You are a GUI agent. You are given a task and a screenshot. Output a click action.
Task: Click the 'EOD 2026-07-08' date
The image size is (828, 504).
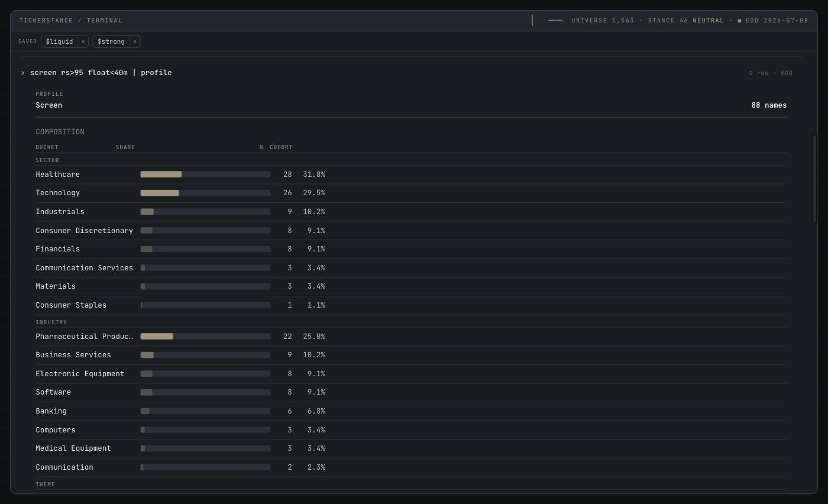[x=777, y=21]
